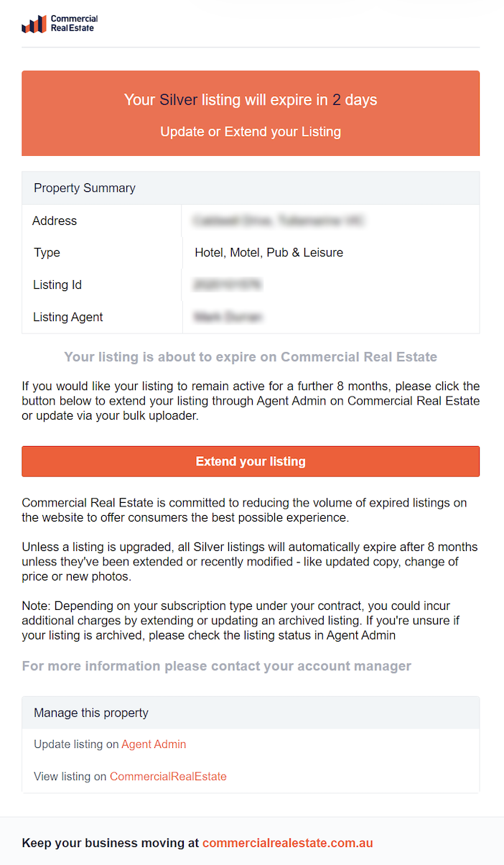This screenshot has height=865, width=504.
Task: Click the Commercial Real Estate logo text
Action: [x=74, y=24]
